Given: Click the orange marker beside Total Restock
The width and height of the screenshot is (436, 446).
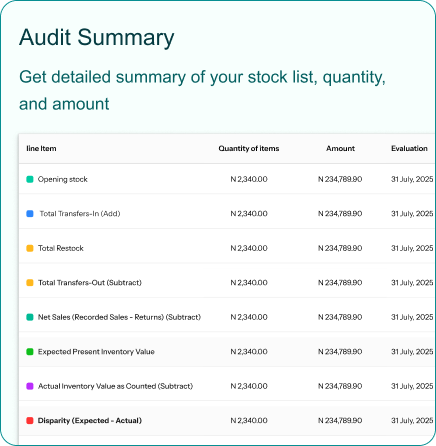Looking at the screenshot, I should 30,248.
